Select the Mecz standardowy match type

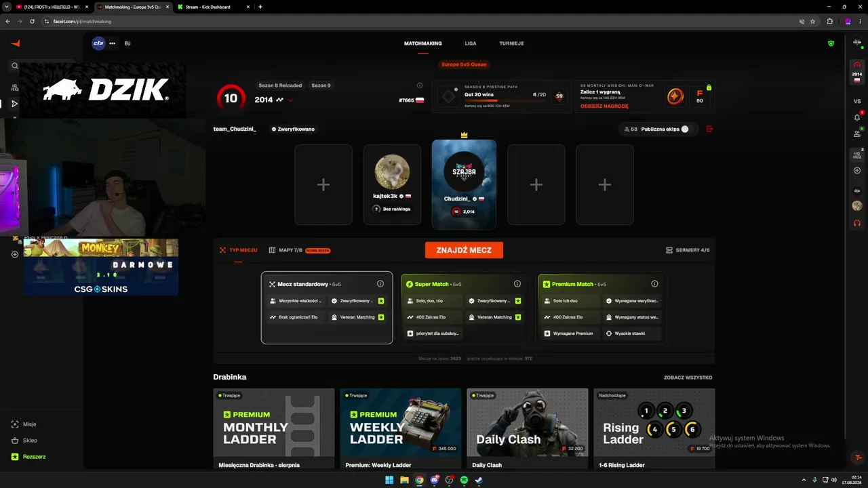pos(327,308)
